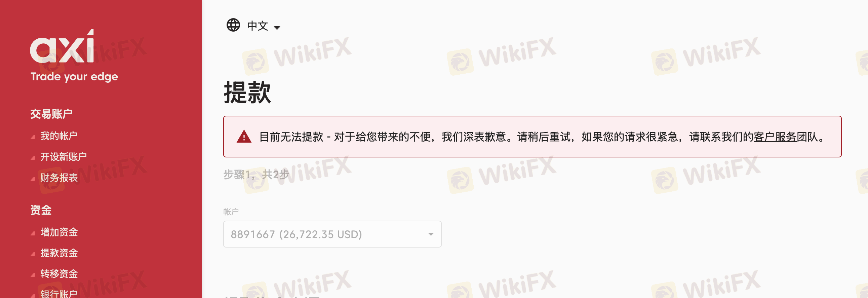Click the bullet marker beside 开设新账户

(x=33, y=158)
